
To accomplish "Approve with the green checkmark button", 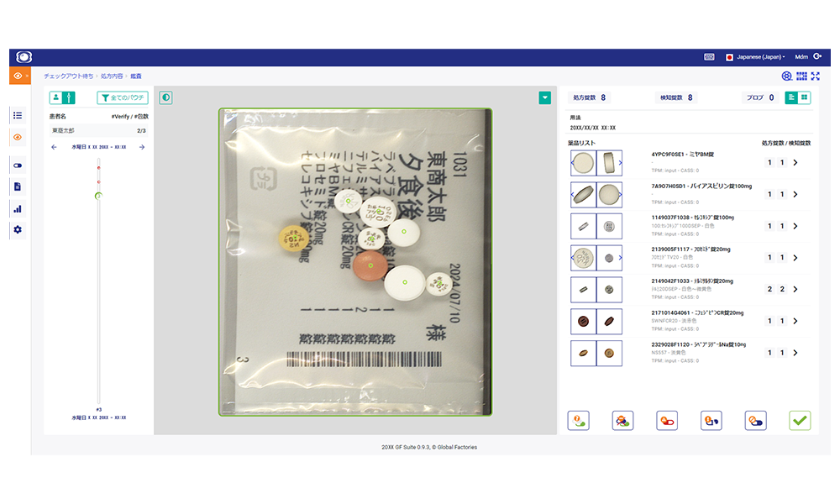I will click(x=800, y=421).
